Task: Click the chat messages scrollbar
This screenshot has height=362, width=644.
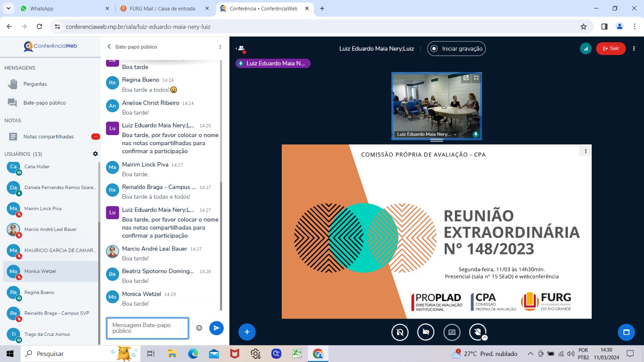Action: [221, 185]
